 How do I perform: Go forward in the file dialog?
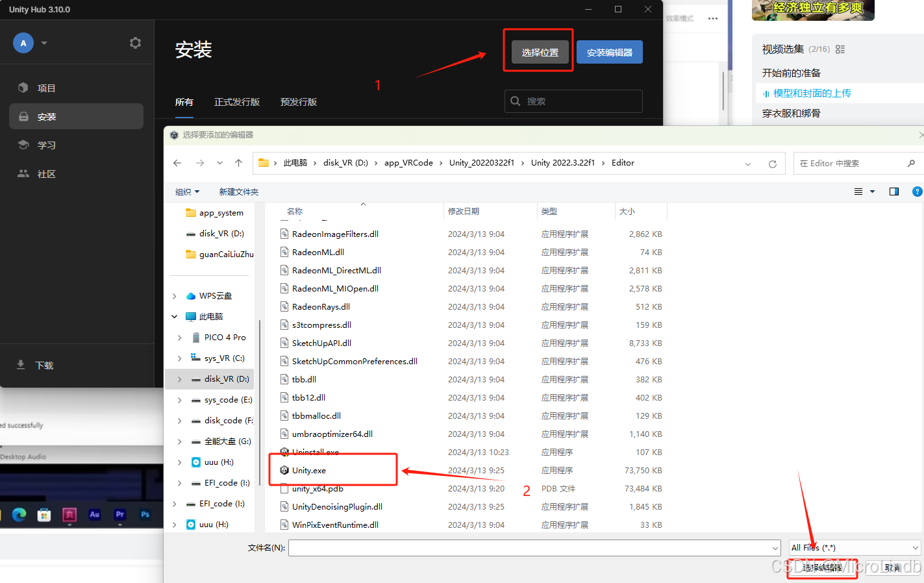coord(200,163)
